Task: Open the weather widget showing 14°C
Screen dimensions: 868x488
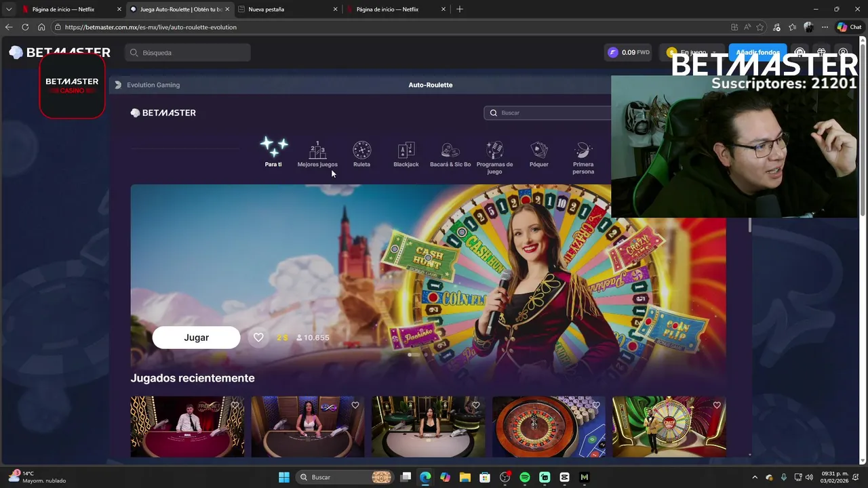Action: (x=37, y=477)
